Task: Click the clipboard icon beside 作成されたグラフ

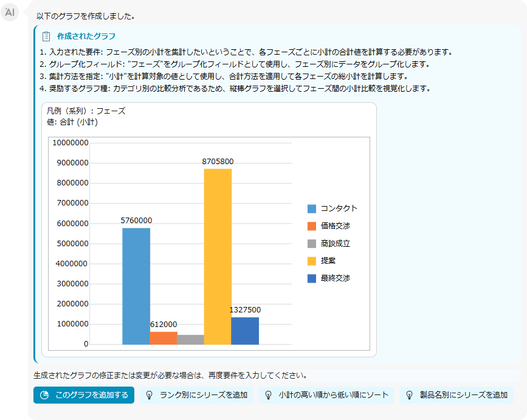Action: (46, 36)
